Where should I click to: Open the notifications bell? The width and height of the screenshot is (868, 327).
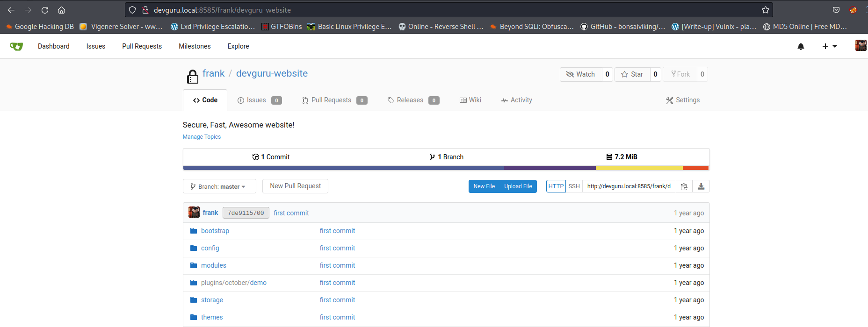click(801, 46)
